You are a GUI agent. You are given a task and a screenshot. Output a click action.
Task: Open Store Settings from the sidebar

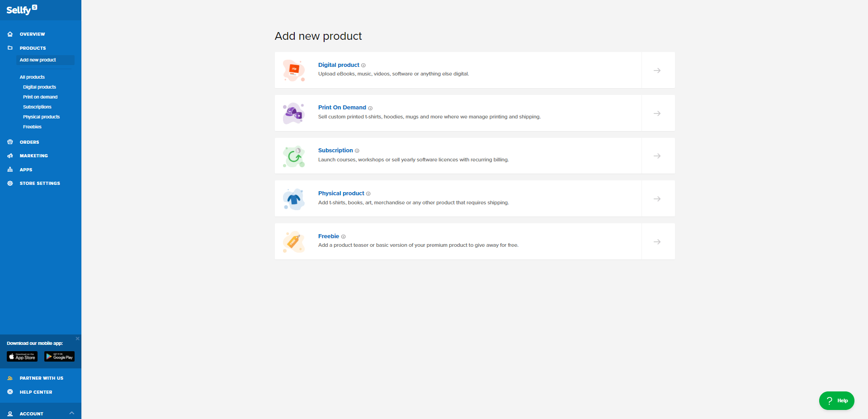coord(39,184)
